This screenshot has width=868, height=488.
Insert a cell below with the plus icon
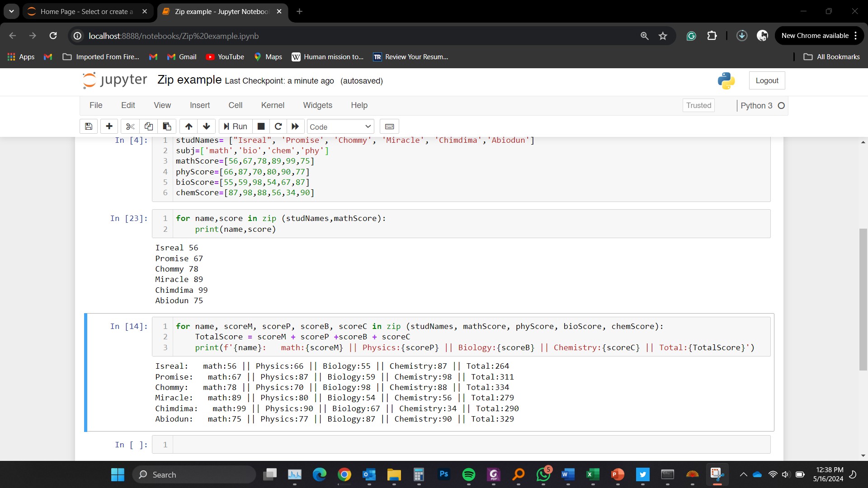point(109,127)
